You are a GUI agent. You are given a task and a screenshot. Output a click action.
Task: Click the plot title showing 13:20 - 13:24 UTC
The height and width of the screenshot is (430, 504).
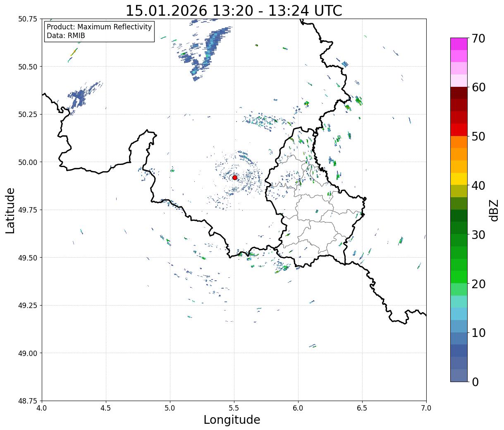[234, 10]
